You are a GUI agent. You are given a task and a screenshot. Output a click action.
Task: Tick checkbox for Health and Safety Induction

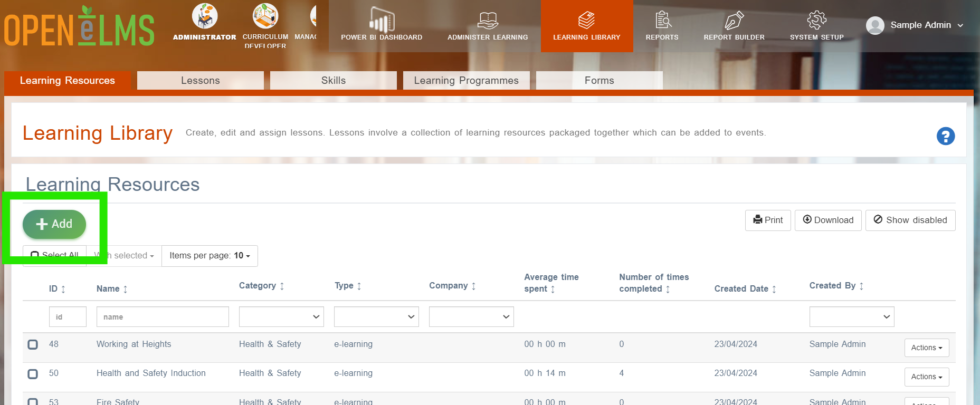click(33, 374)
